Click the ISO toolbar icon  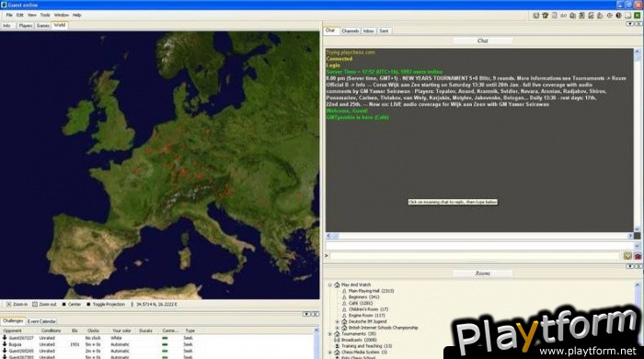point(563,16)
